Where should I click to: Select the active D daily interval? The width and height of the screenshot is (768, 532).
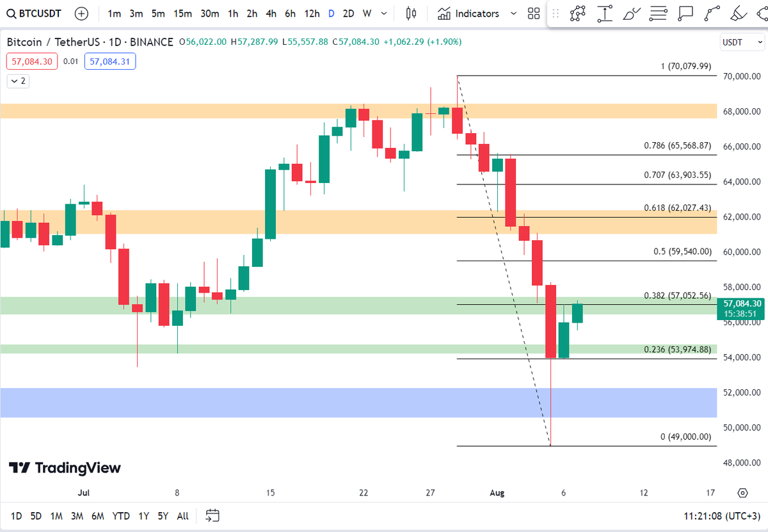(331, 13)
